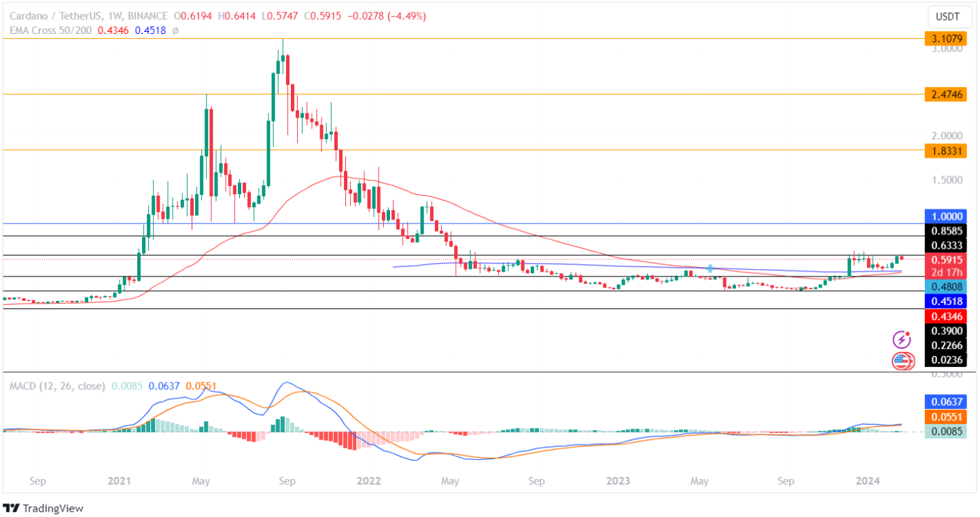Image resolution: width=980 pixels, height=517 pixels.
Task: Click the red 0.5915 current price label
Action: [x=946, y=260]
